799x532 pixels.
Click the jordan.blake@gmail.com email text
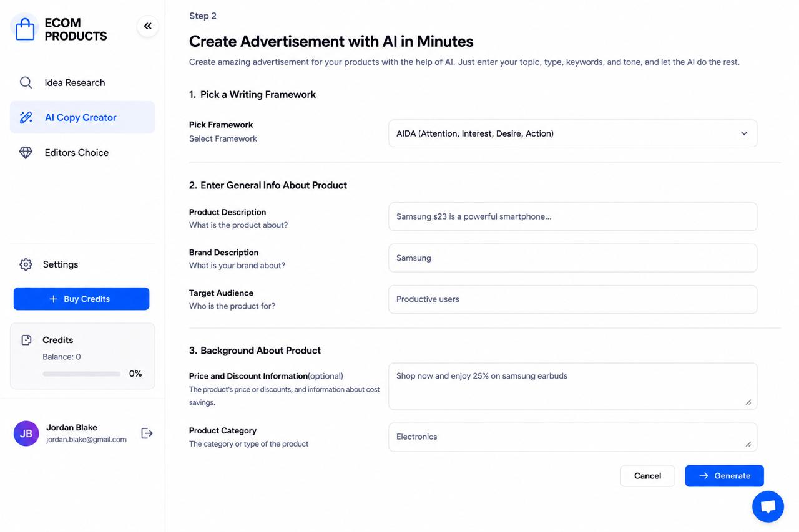(x=86, y=440)
